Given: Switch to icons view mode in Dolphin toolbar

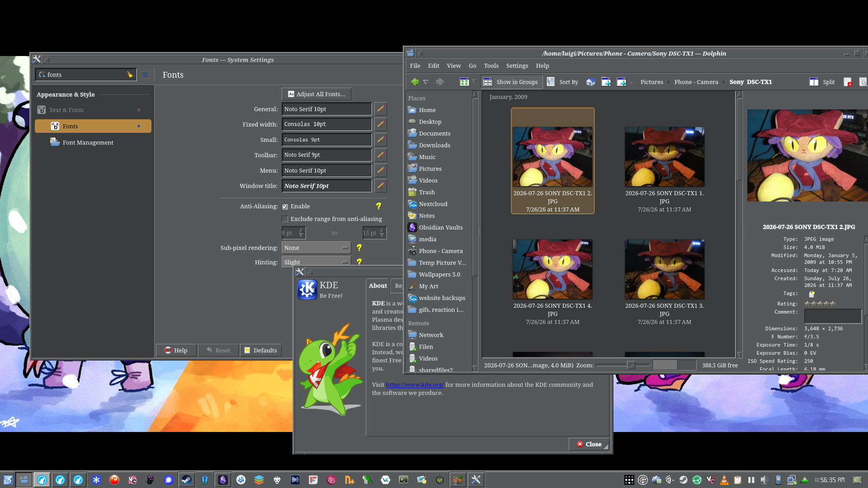Looking at the screenshot, I should click(464, 82).
